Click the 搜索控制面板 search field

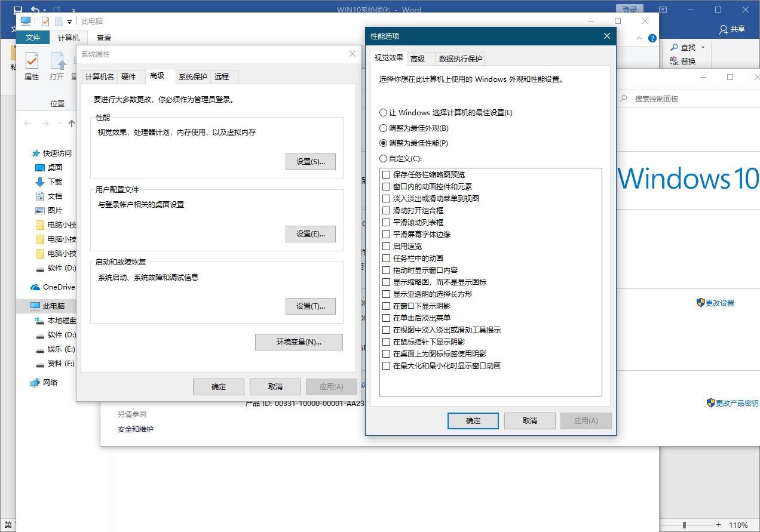click(x=687, y=99)
